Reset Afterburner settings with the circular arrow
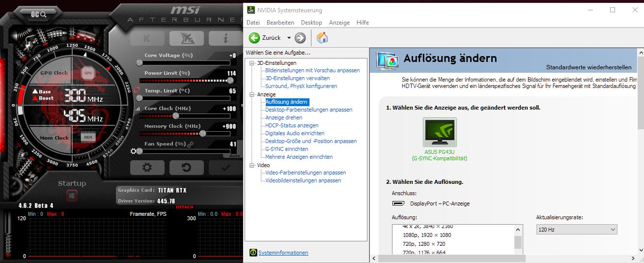The width and height of the screenshot is (644, 263). (x=186, y=168)
